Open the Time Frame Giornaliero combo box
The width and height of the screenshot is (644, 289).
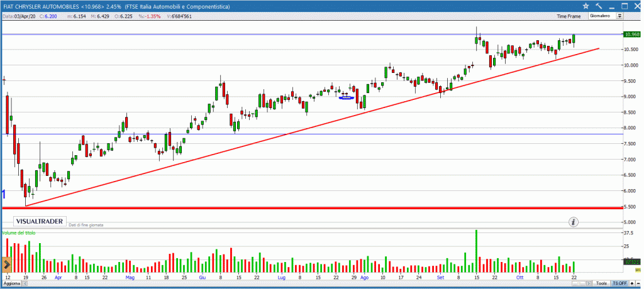[x=606, y=16]
